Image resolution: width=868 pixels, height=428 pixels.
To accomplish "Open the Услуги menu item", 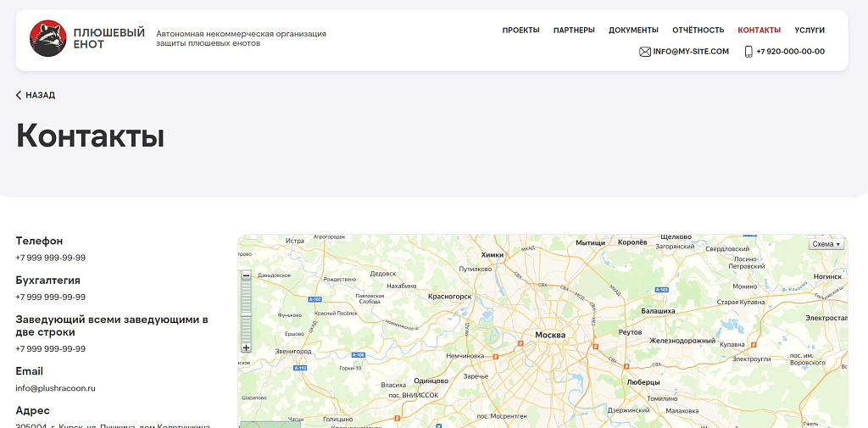I will [810, 31].
